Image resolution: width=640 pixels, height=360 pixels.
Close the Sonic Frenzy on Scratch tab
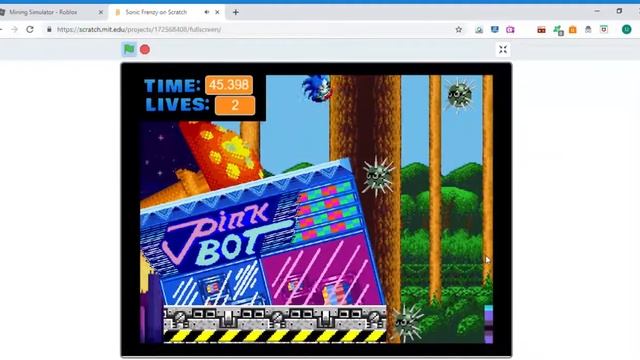pyautogui.click(x=217, y=12)
